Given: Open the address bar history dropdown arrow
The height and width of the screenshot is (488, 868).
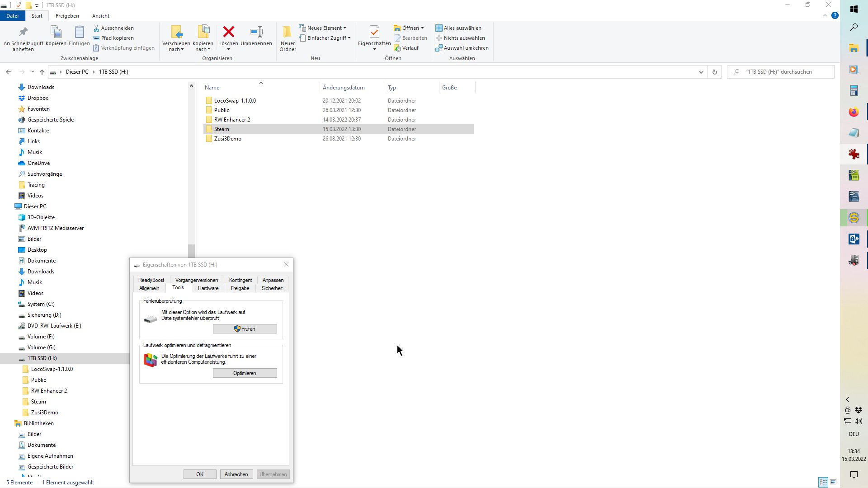Looking at the screenshot, I should (x=701, y=72).
